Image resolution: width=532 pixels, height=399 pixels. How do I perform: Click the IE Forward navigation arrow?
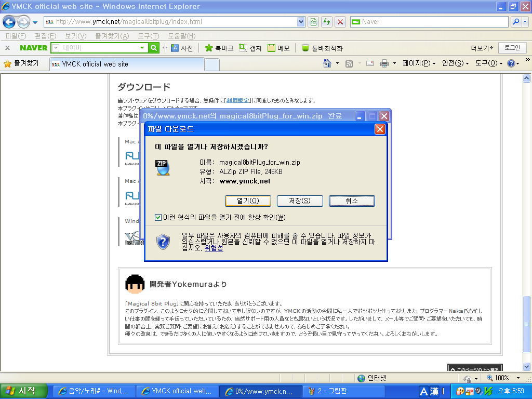[x=23, y=22]
